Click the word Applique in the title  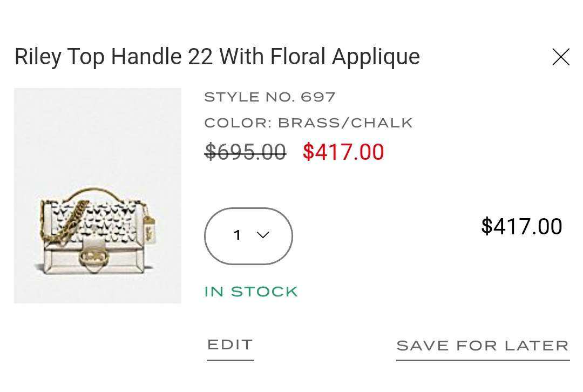tap(376, 58)
